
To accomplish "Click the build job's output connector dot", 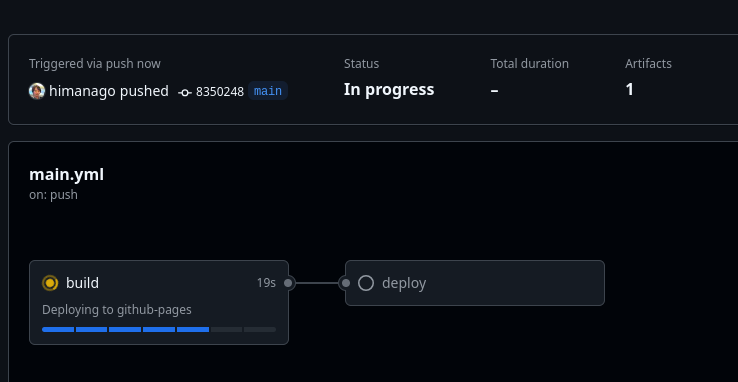I will [x=288, y=283].
